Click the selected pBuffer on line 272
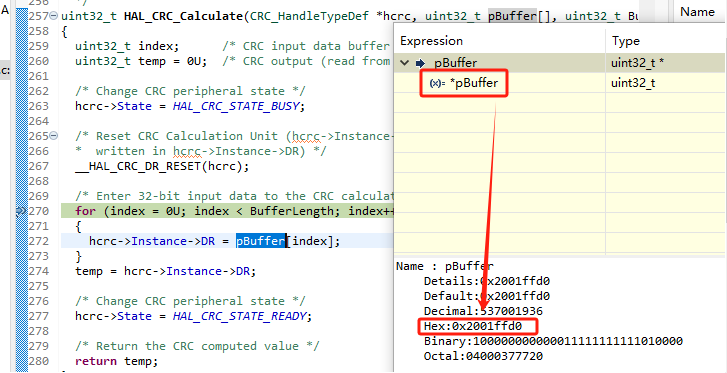Image resolution: width=727 pixels, height=373 pixels. tap(261, 241)
